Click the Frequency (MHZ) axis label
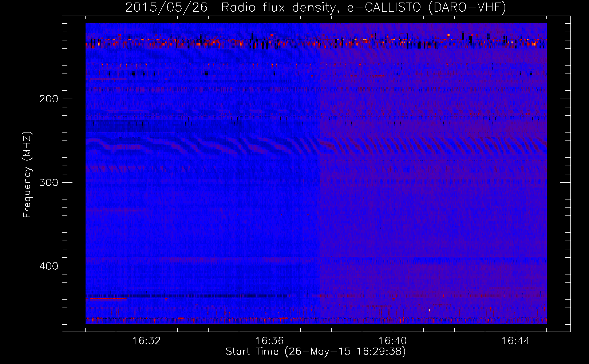 click(x=27, y=175)
